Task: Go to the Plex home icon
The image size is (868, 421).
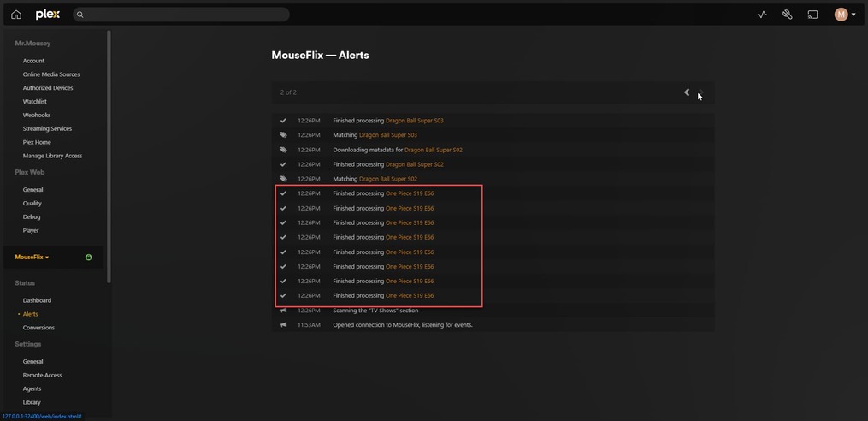Action: point(16,15)
